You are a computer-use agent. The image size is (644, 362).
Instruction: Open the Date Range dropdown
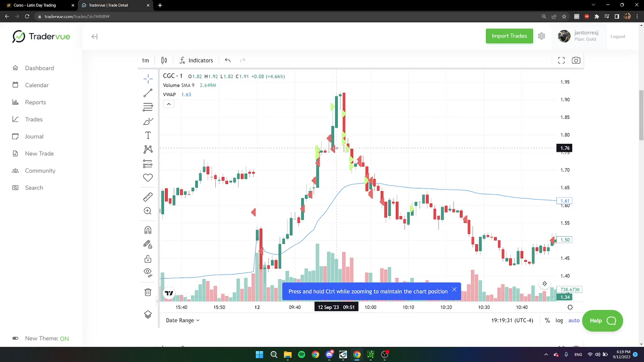point(183,320)
